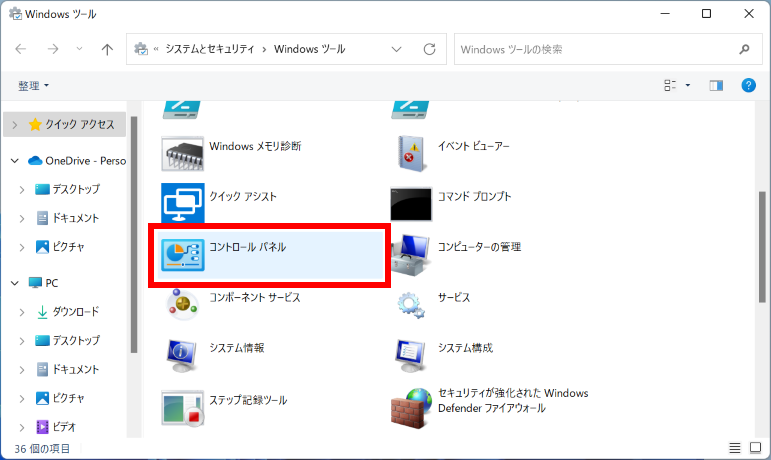771x460 pixels.
Task: Open the コントロール パネル icon
Action: pos(182,255)
